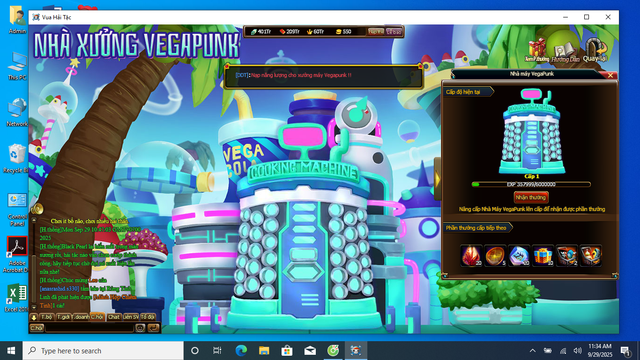Screen dimensions: 640x360
Task: Click the volume speaker tray icon
Action: click(x=577, y=351)
